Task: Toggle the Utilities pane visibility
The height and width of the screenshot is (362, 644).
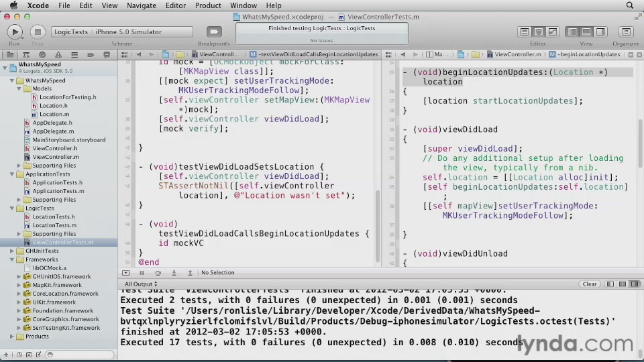Action: (600, 32)
